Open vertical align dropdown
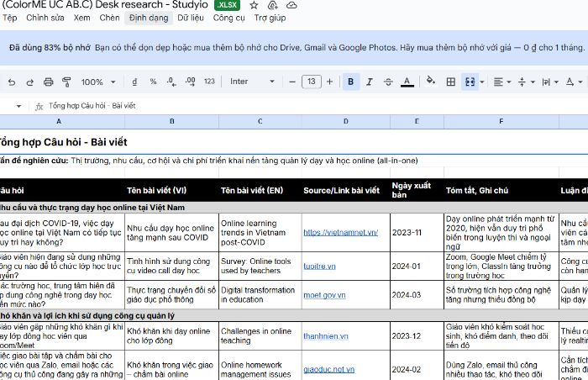The image size is (588, 380). coord(526,82)
